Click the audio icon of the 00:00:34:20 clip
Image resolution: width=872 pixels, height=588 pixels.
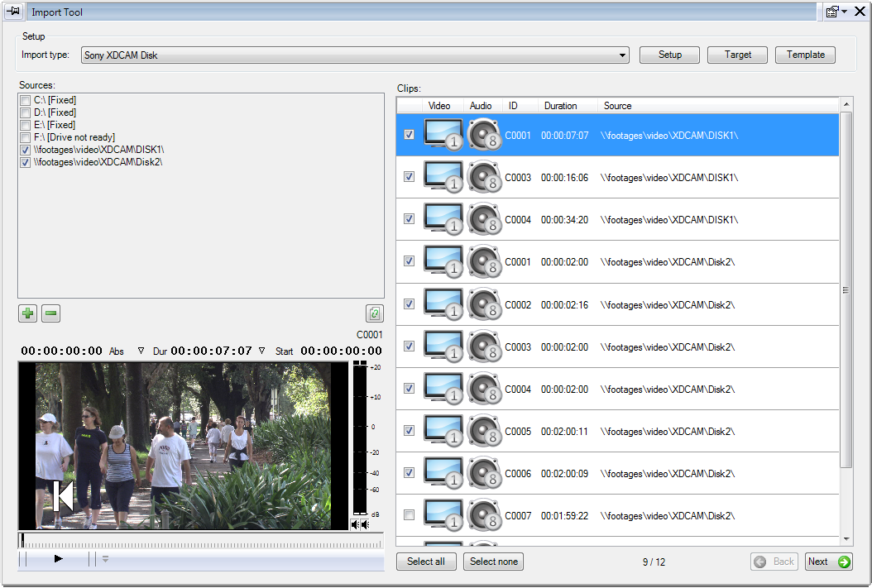(x=484, y=219)
